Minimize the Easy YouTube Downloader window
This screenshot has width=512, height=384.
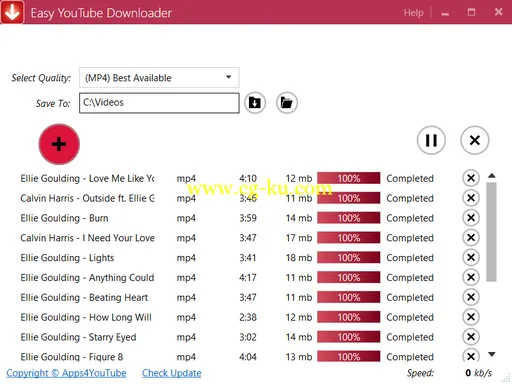point(445,13)
